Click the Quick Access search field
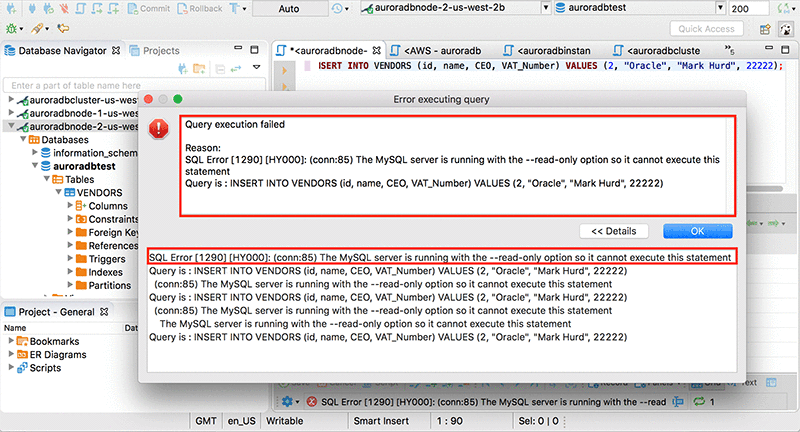 (706, 29)
